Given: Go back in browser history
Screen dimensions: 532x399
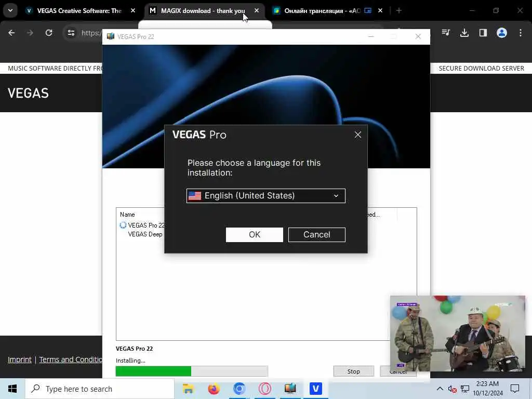Looking at the screenshot, I should pyautogui.click(x=11, y=33).
